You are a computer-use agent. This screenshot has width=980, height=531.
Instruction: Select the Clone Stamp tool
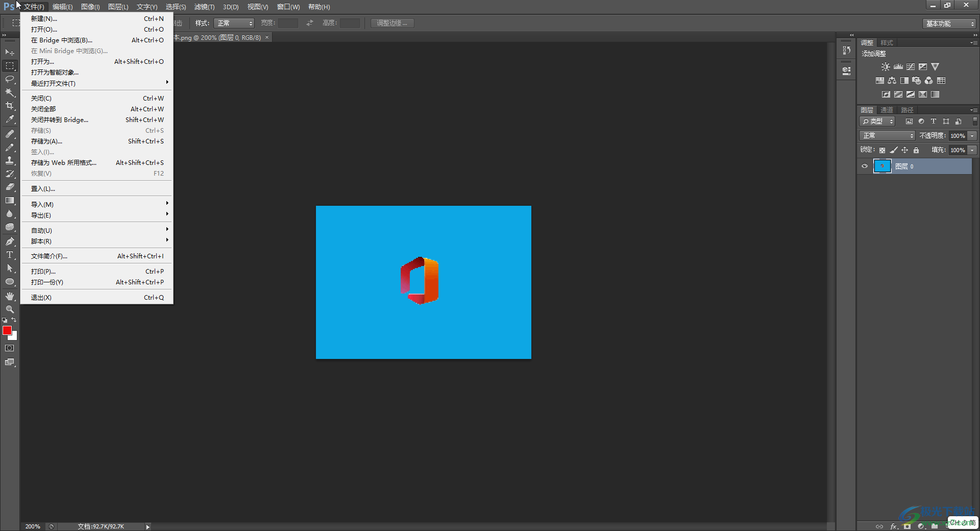point(10,160)
